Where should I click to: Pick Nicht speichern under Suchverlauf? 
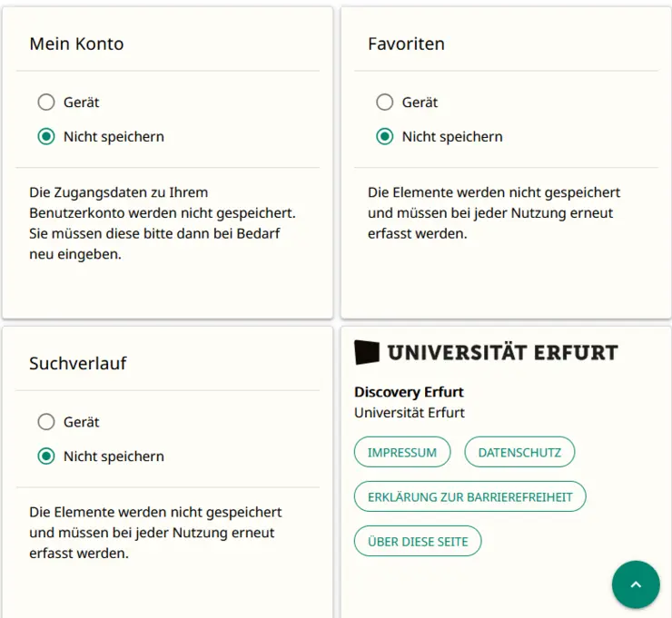click(46, 456)
